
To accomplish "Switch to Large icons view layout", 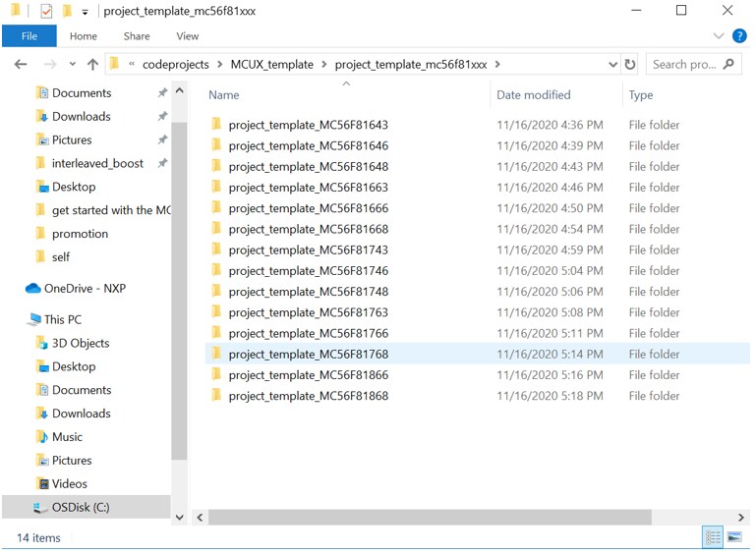I will (x=733, y=537).
